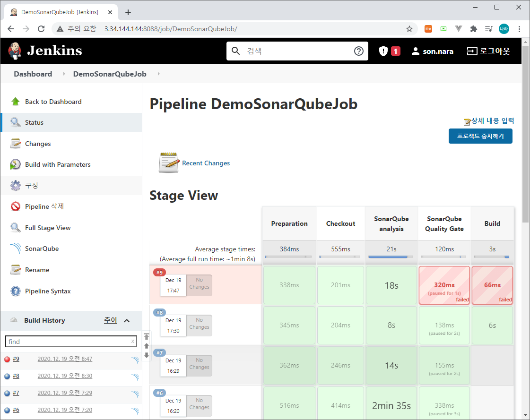Click the #9 badge in Stage View
This screenshot has height=420, width=530.
click(x=159, y=272)
